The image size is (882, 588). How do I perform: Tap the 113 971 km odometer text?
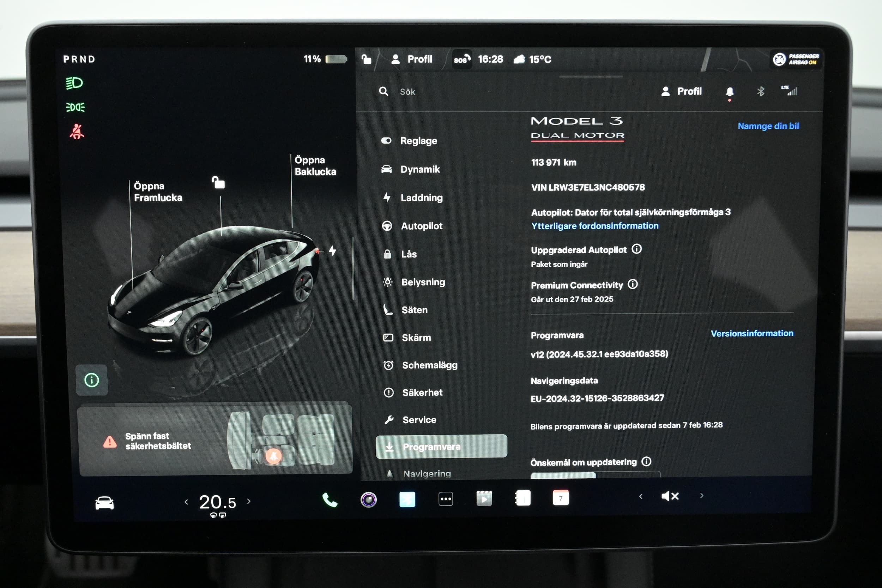[x=554, y=162]
